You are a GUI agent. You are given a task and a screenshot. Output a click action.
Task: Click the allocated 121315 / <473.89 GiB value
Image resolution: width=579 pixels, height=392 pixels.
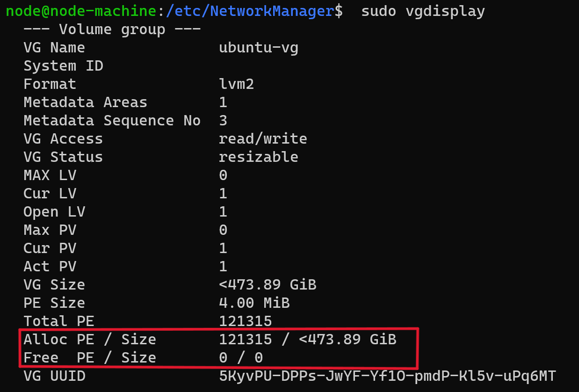click(308, 339)
